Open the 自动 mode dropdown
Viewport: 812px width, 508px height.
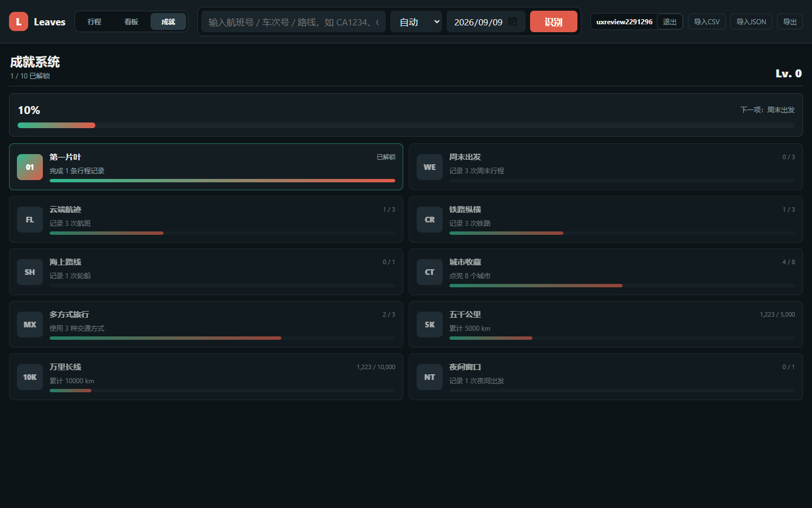pyautogui.click(x=416, y=21)
